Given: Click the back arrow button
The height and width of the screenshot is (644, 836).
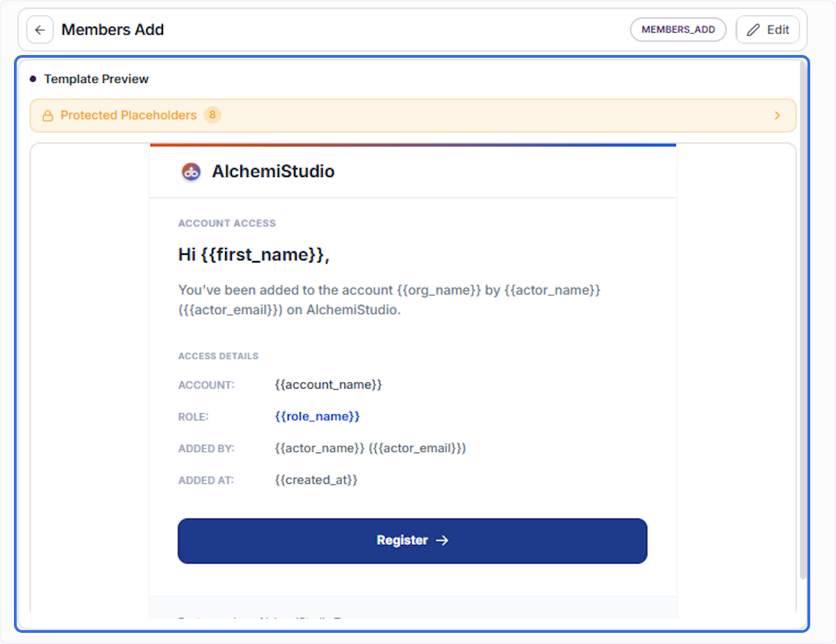Looking at the screenshot, I should click(x=40, y=30).
